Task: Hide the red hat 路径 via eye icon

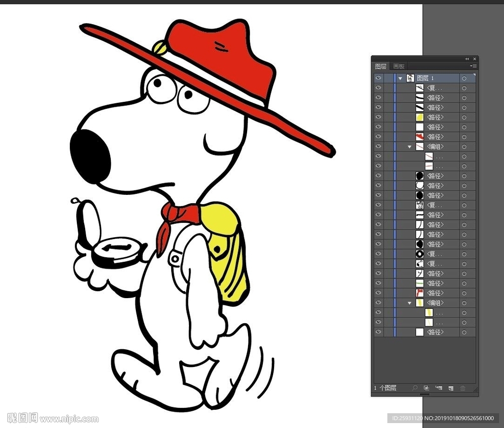Action: click(378, 137)
